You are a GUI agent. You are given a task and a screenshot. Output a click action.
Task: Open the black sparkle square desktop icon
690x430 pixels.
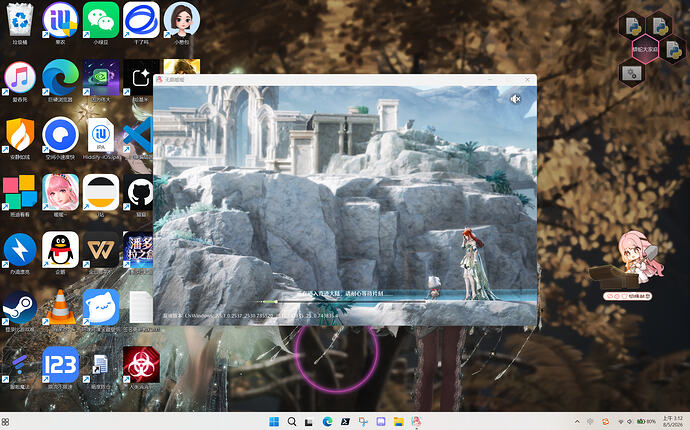140,77
